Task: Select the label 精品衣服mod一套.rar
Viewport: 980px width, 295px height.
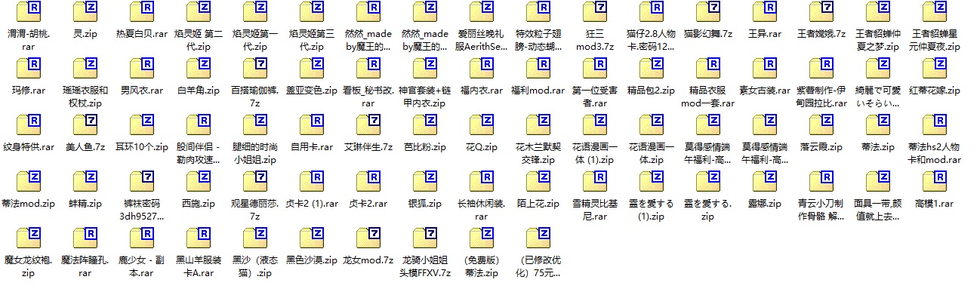Action: [708, 97]
